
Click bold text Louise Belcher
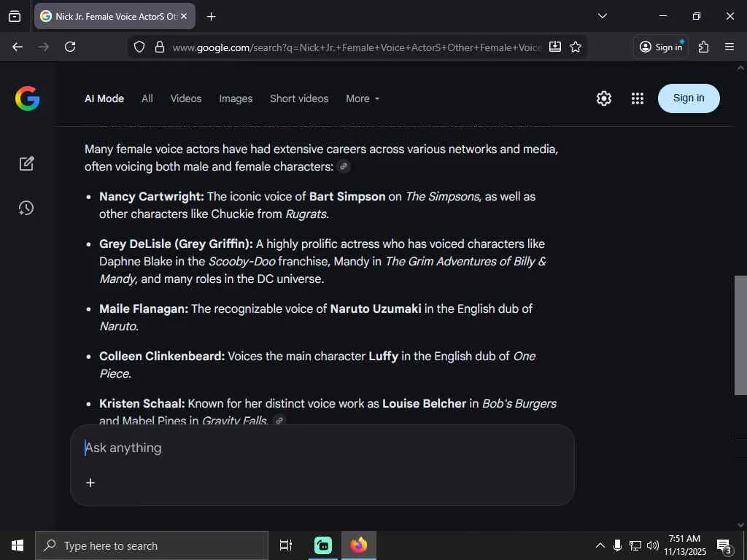424,403
